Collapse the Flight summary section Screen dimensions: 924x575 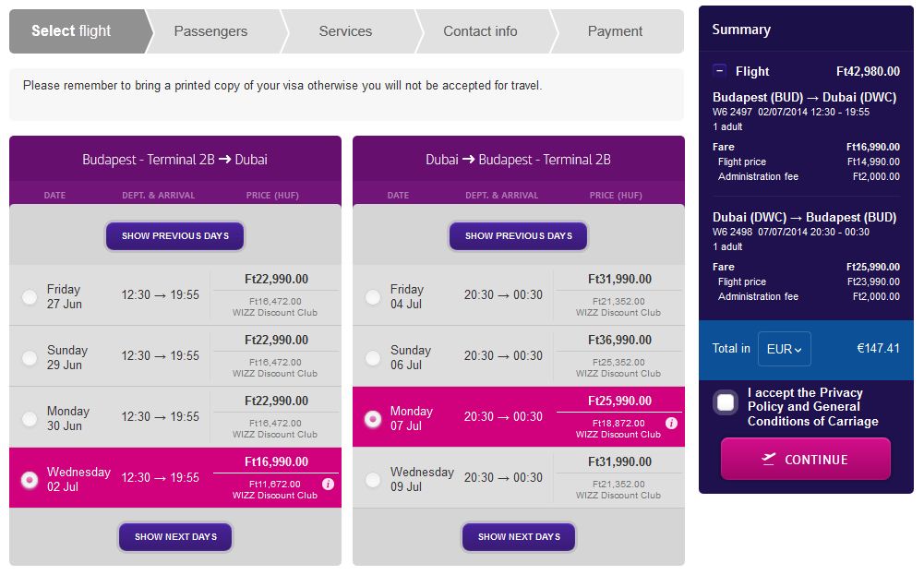point(720,71)
